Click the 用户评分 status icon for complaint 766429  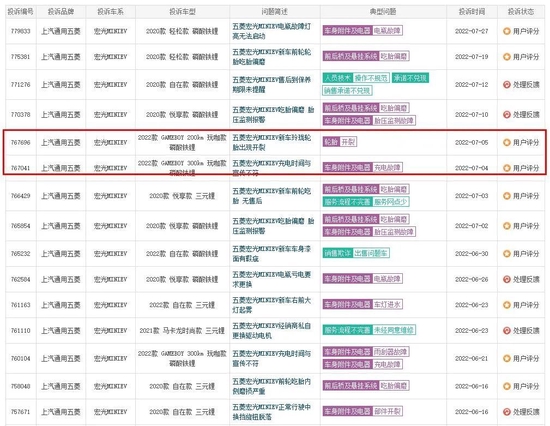coord(507,196)
